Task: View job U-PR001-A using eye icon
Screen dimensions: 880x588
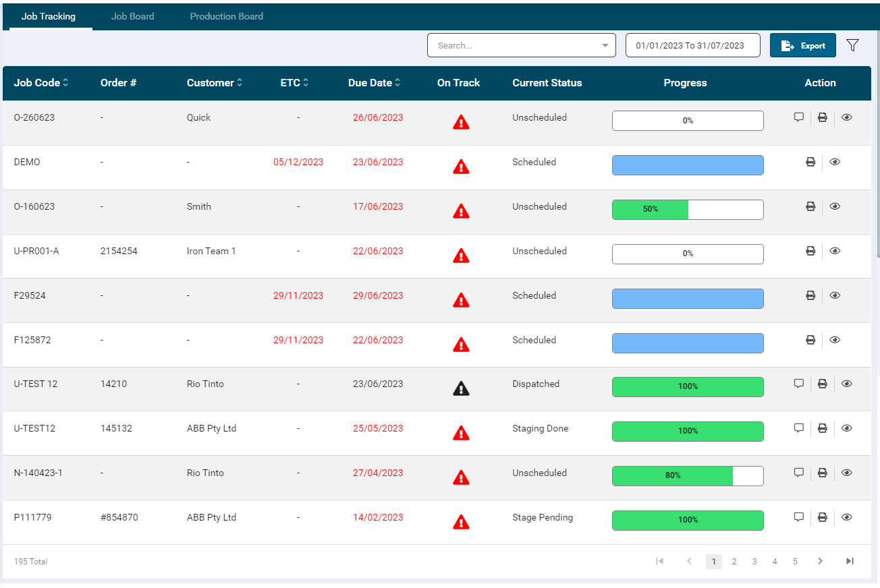Action: 835,251
